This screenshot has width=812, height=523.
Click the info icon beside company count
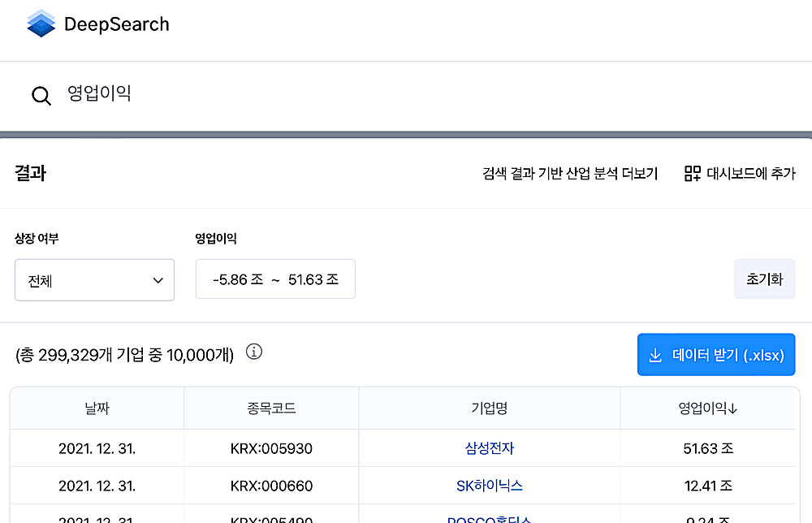coord(253,352)
